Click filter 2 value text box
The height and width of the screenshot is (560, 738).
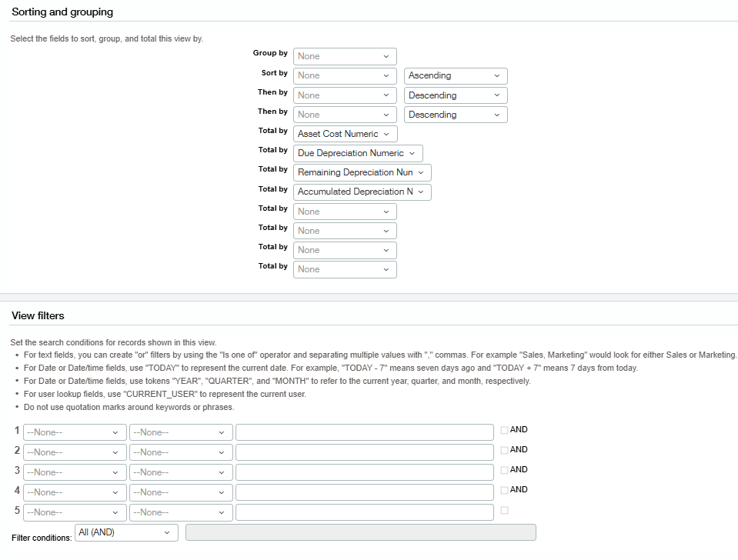(x=365, y=453)
